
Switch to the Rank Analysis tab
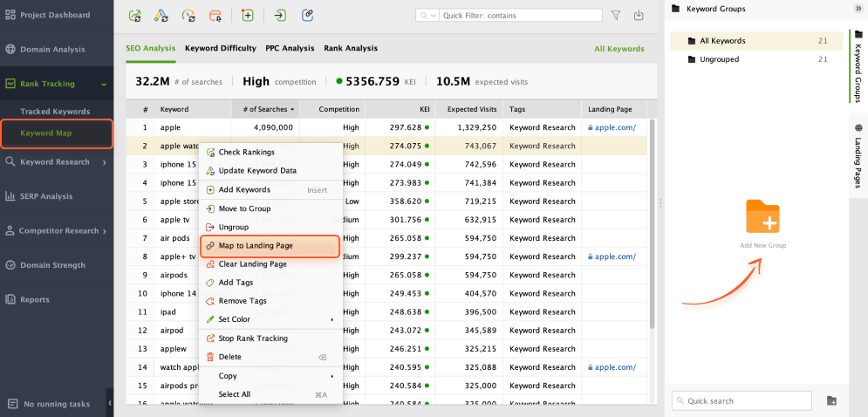pos(351,48)
